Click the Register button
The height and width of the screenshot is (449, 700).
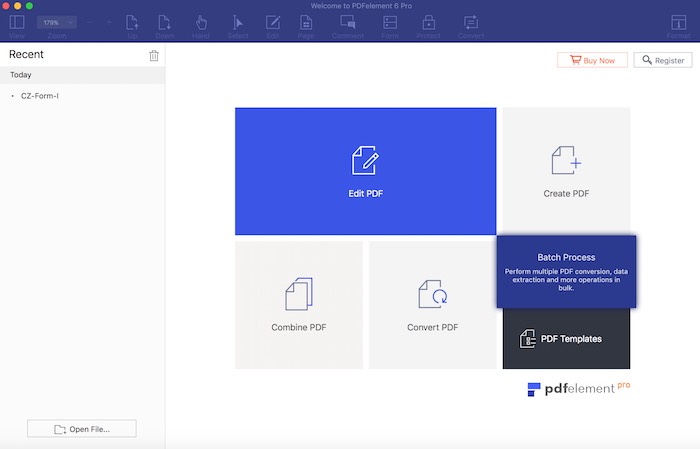(x=662, y=60)
